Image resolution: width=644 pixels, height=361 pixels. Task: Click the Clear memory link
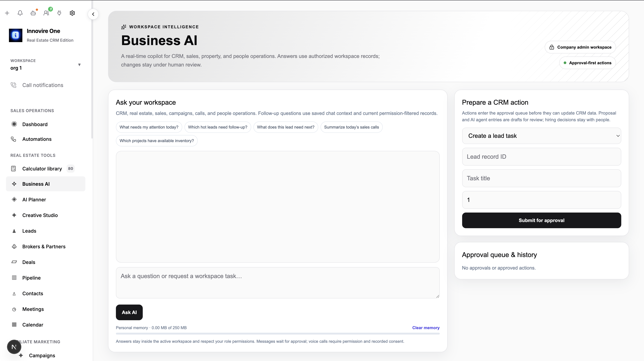tap(426, 328)
